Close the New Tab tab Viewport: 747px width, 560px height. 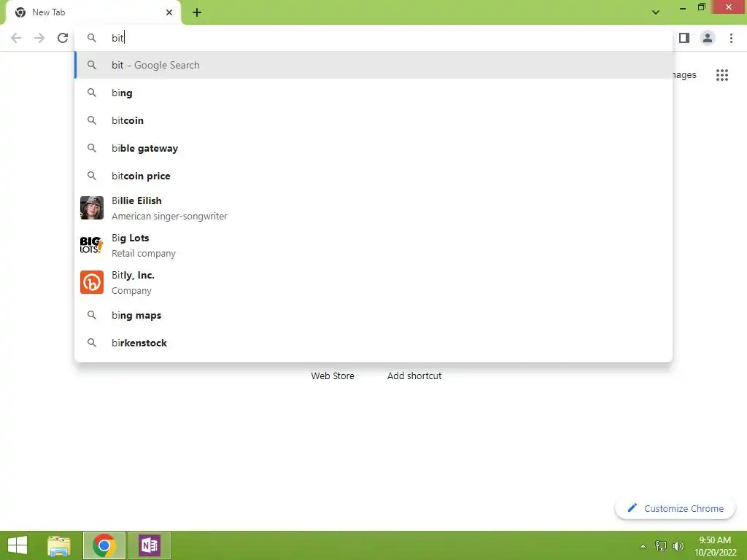tap(169, 12)
